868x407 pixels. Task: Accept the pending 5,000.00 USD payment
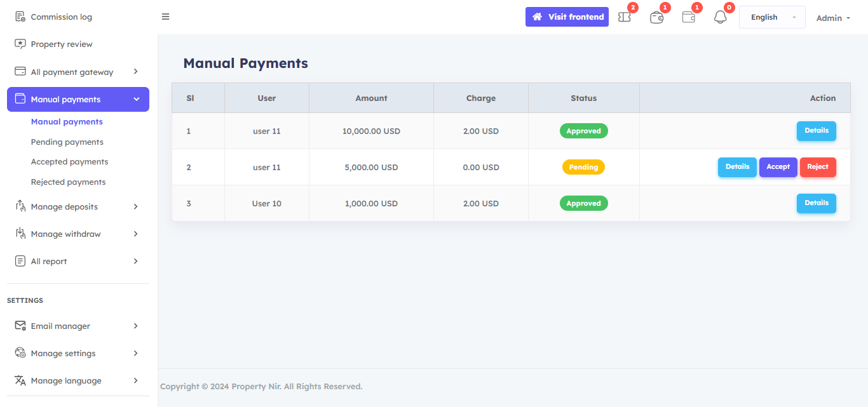(778, 167)
